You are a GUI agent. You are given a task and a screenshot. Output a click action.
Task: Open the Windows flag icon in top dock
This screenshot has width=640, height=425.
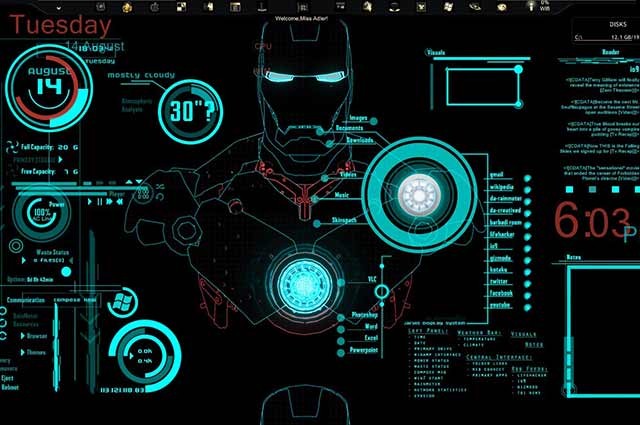click(x=448, y=7)
